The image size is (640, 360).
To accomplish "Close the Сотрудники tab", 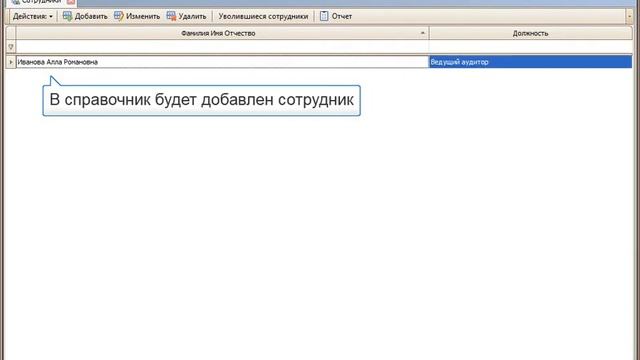I will pyautogui.click(x=71, y=2).
